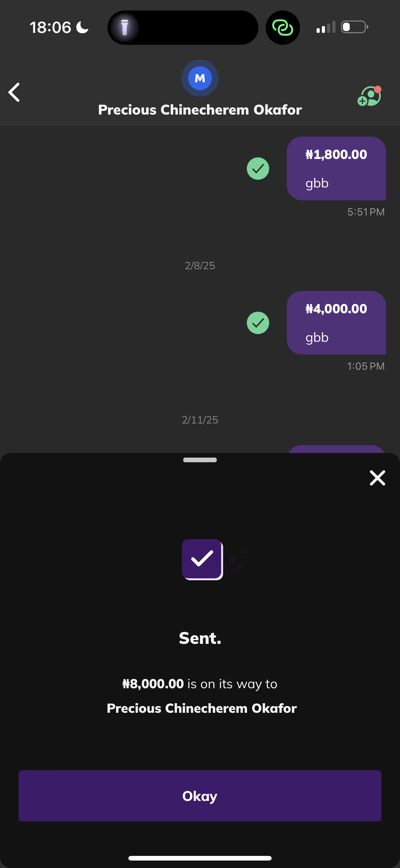The height and width of the screenshot is (868, 400).
Task: Tap the back arrow in the header
Action: tap(14, 92)
